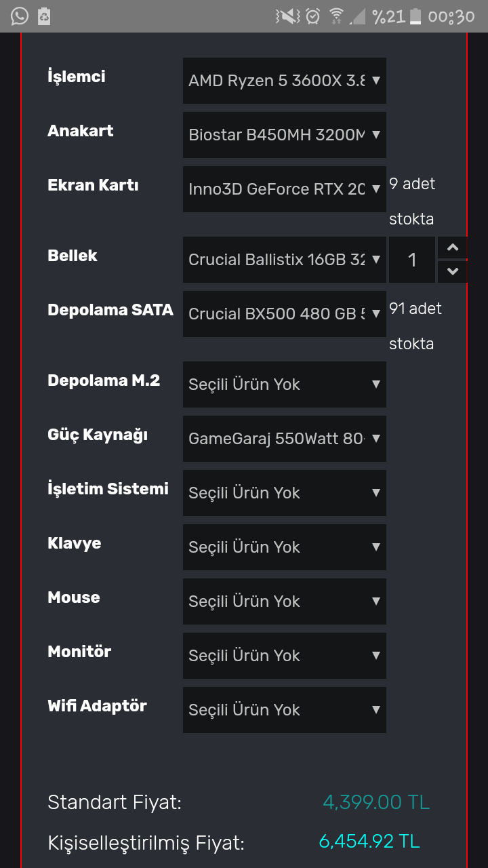Image resolution: width=488 pixels, height=868 pixels.
Task: Expand the Klavye selection dropdown
Action: tap(284, 547)
